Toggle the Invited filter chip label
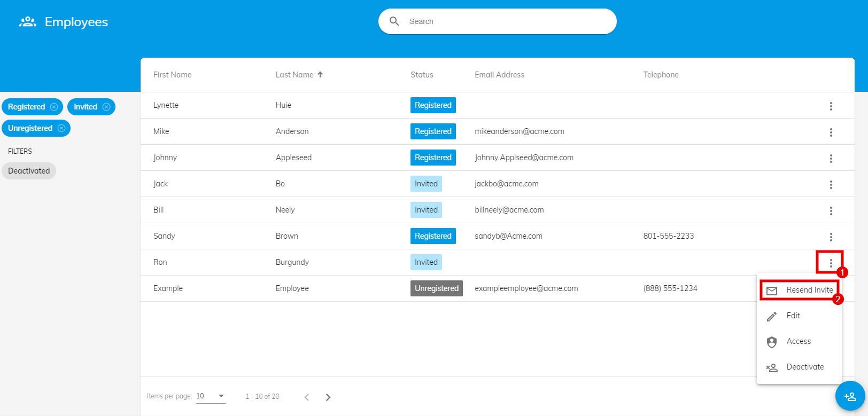 86,107
